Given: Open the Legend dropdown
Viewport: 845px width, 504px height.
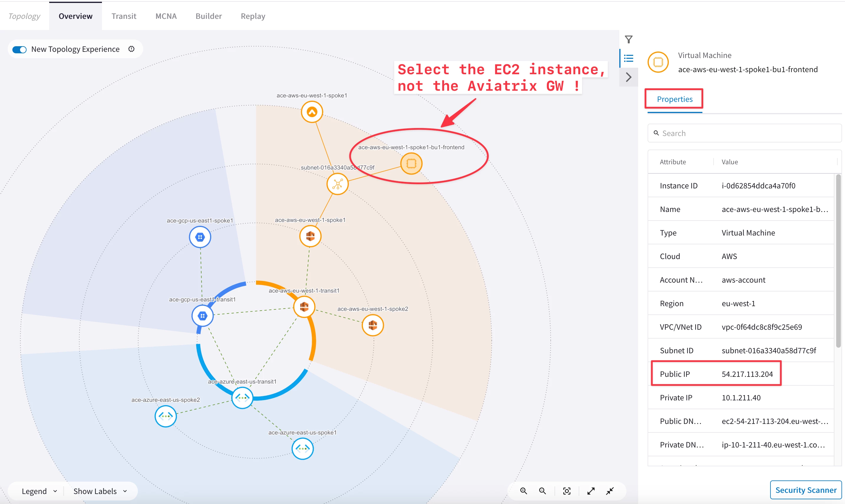Looking at the screenshot, I should pyautogui.click(x=39, y=491).
